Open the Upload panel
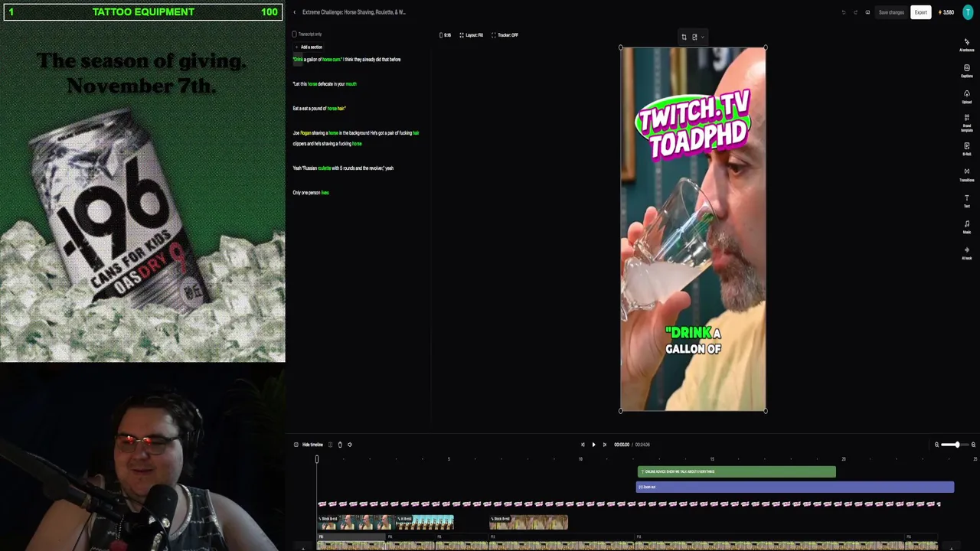The width and height of the screenshot is (980, 551). 966,96
